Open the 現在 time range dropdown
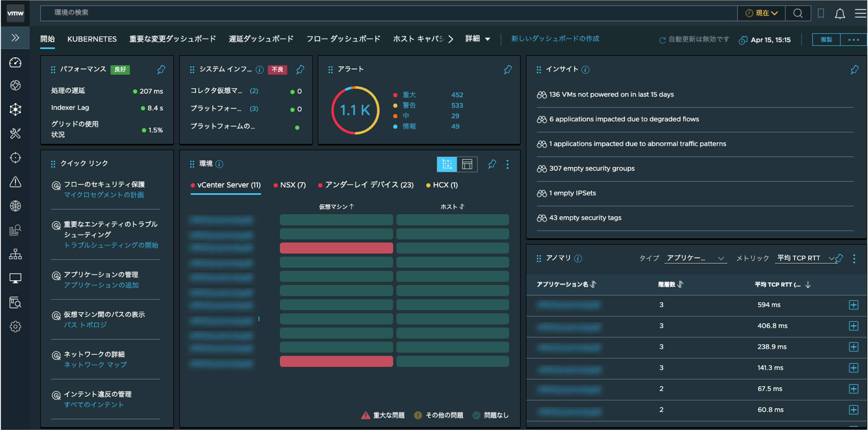This screenshot has height=430, width=868. point(761,13)
